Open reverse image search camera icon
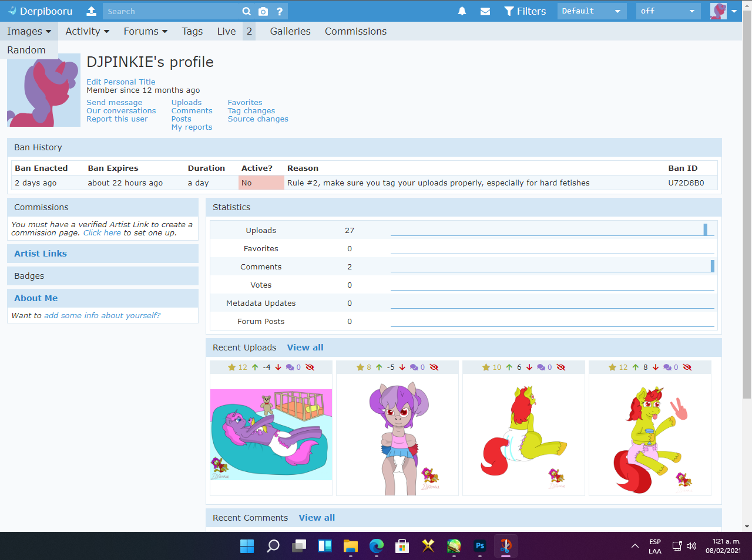The height and width of the screenshot is (560, 752). point(263,11)
